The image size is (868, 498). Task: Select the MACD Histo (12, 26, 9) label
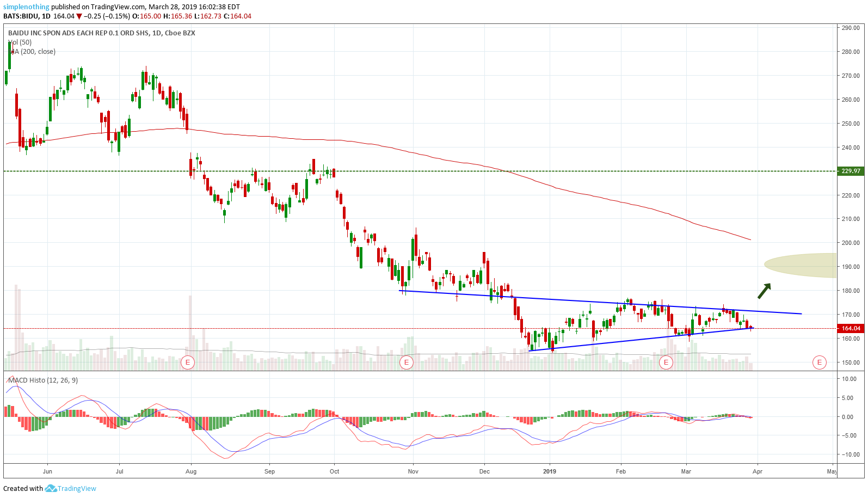pyautogui.click(x=43, y=380)
